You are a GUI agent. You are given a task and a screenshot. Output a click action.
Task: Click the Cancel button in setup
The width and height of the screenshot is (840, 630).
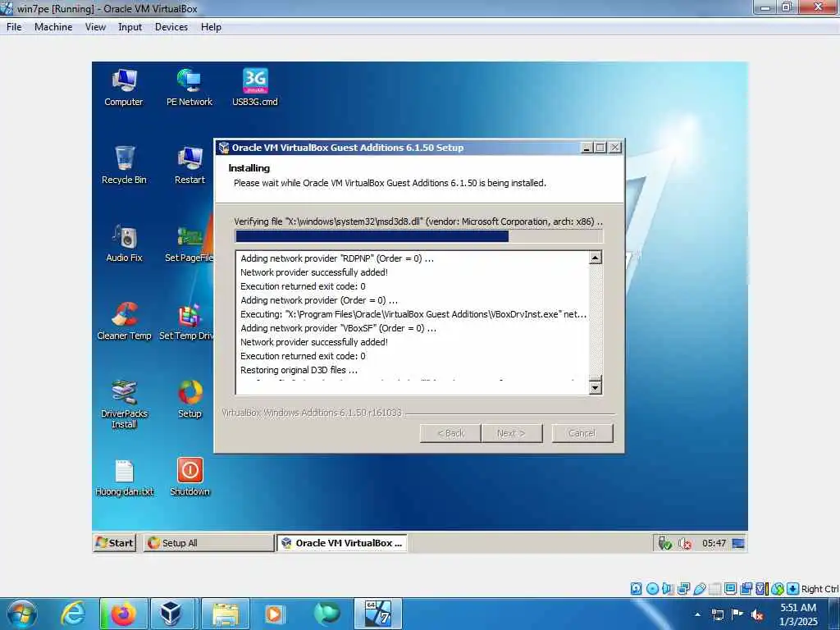point(582,433)
